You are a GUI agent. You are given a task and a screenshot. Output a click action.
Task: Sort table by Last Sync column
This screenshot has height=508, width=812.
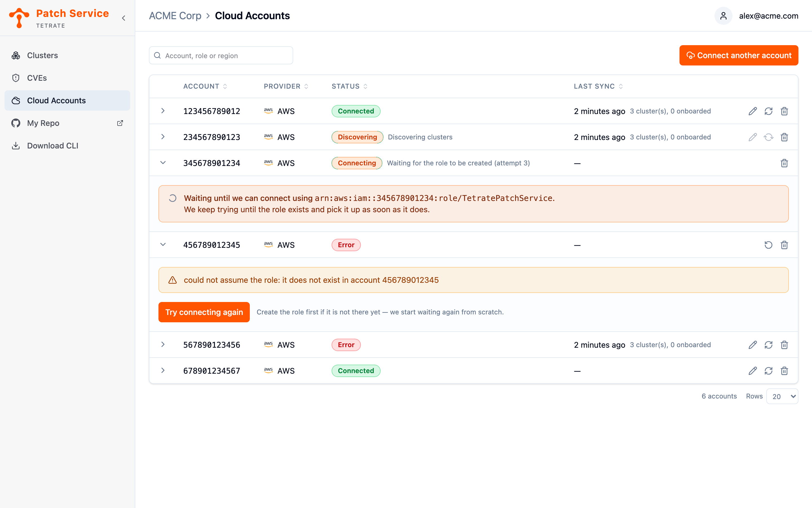598,86
